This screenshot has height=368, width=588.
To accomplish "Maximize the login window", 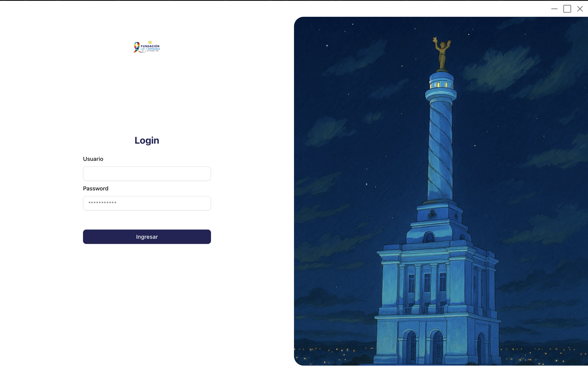I will tap(567, 9).
